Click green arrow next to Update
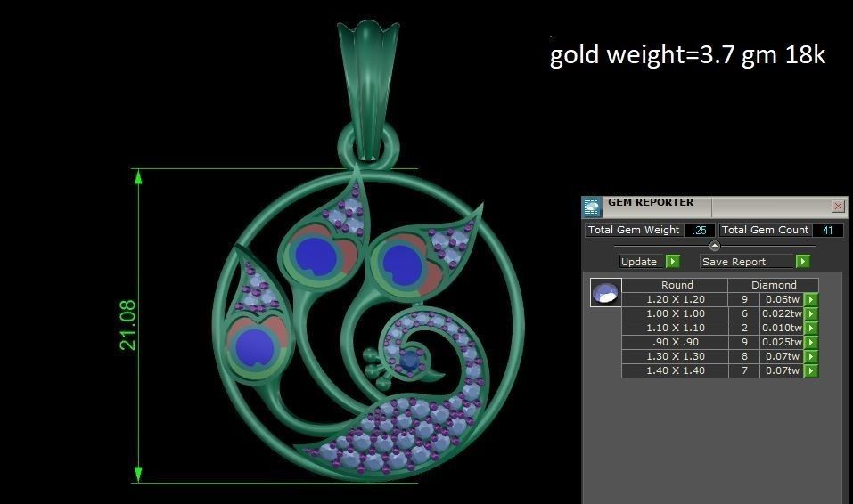Screen dimensions: 853x504 coord(673,262)
